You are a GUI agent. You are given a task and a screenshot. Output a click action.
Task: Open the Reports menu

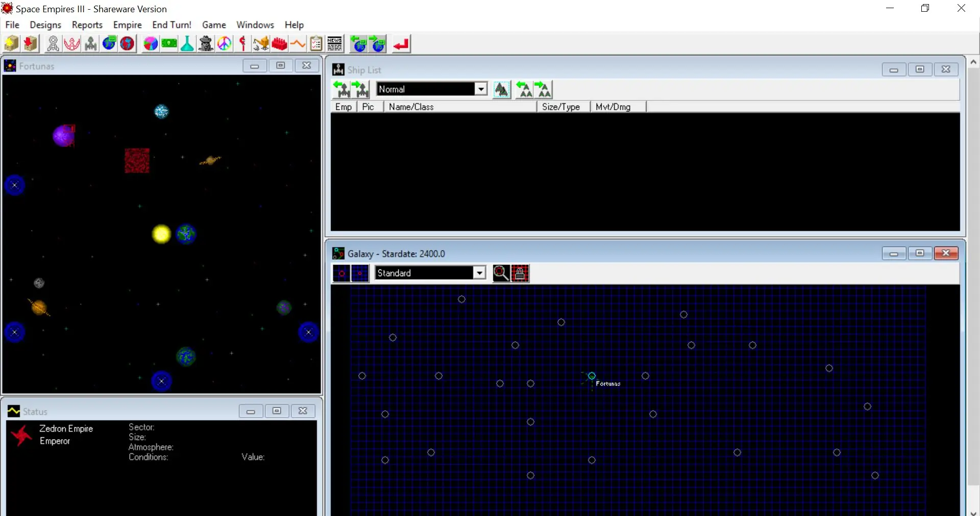[x=87, y=24]
